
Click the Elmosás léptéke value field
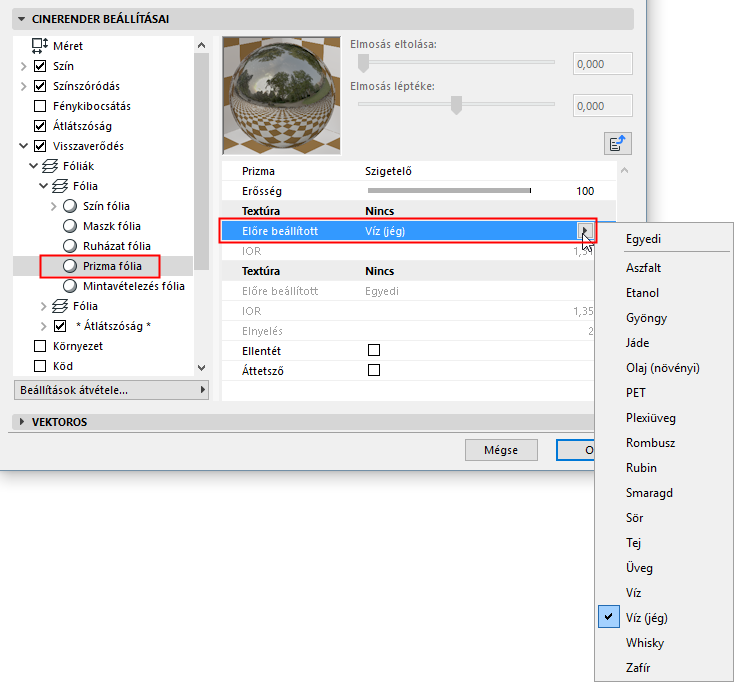pyautogui.click(x=602, y=106)
